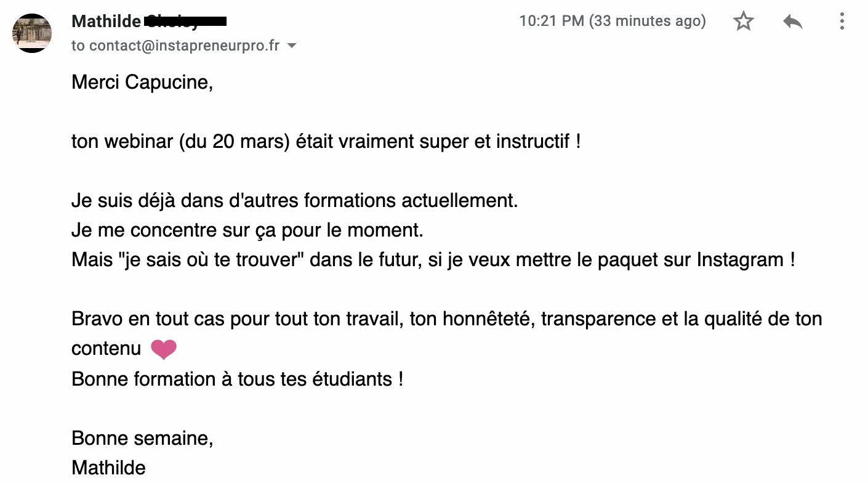
Task: Open the sender's profile avatar
Action: click(32, 33)
